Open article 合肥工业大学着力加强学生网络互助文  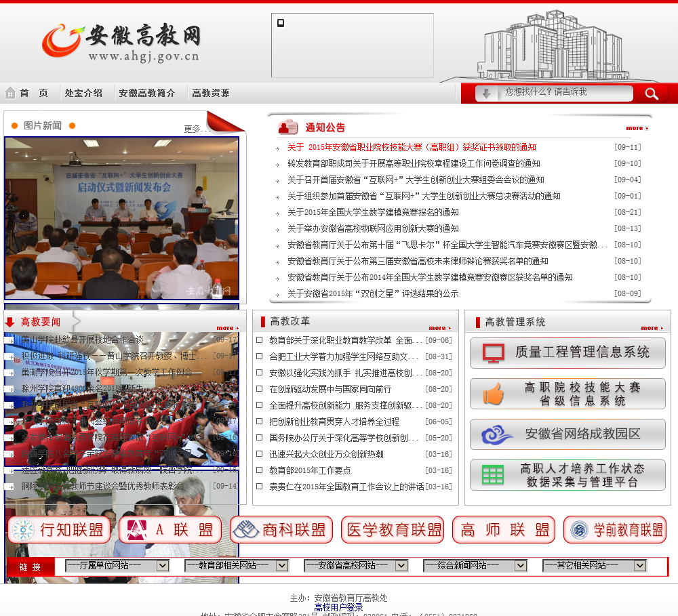[344, 356]
